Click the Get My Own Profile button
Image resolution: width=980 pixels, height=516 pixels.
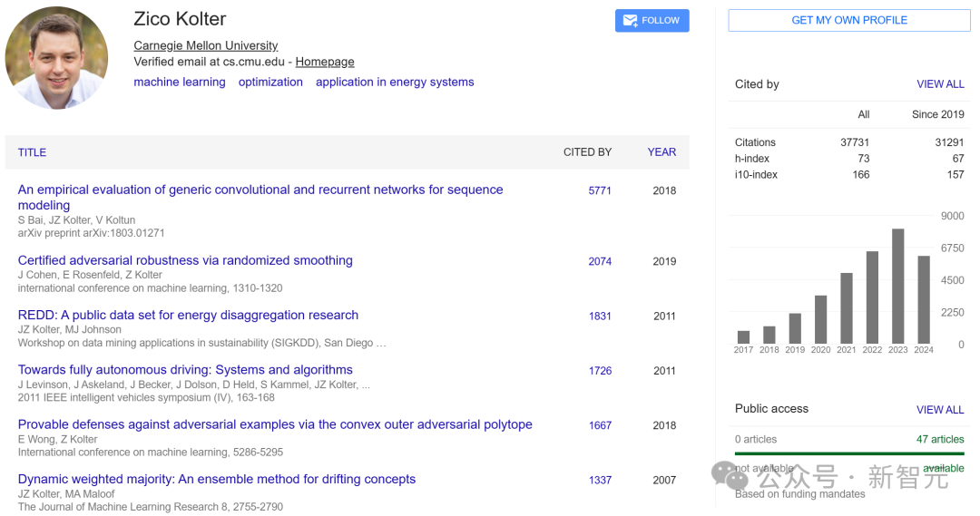(849, 20)
